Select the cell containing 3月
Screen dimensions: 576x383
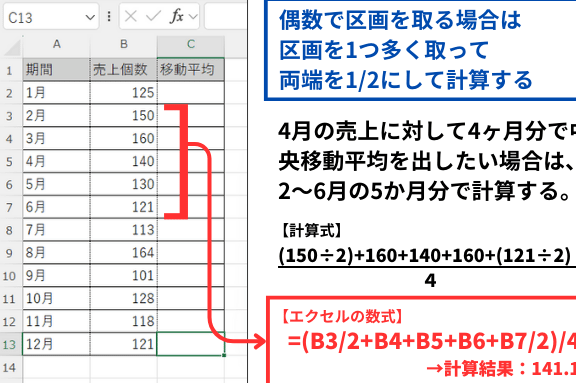56,138
